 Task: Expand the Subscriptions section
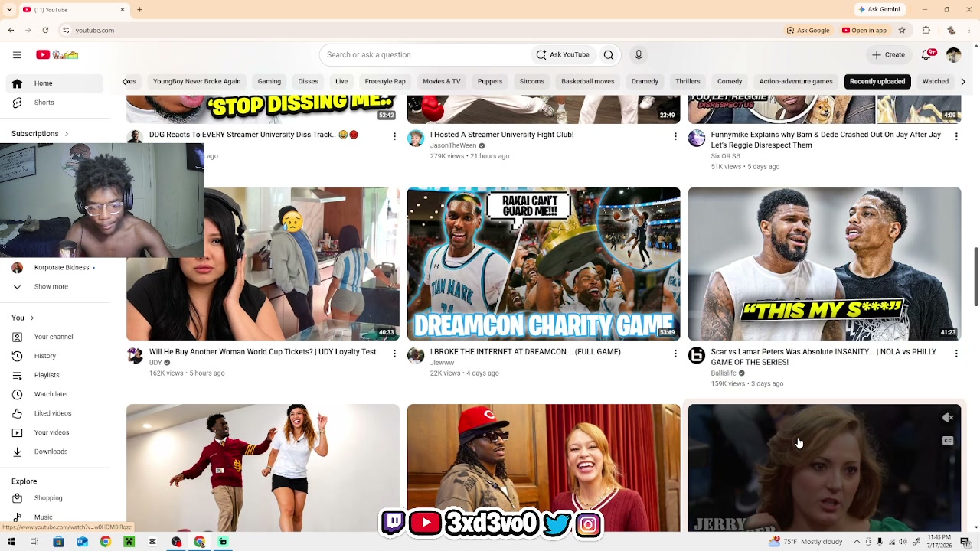pos(40,134)
